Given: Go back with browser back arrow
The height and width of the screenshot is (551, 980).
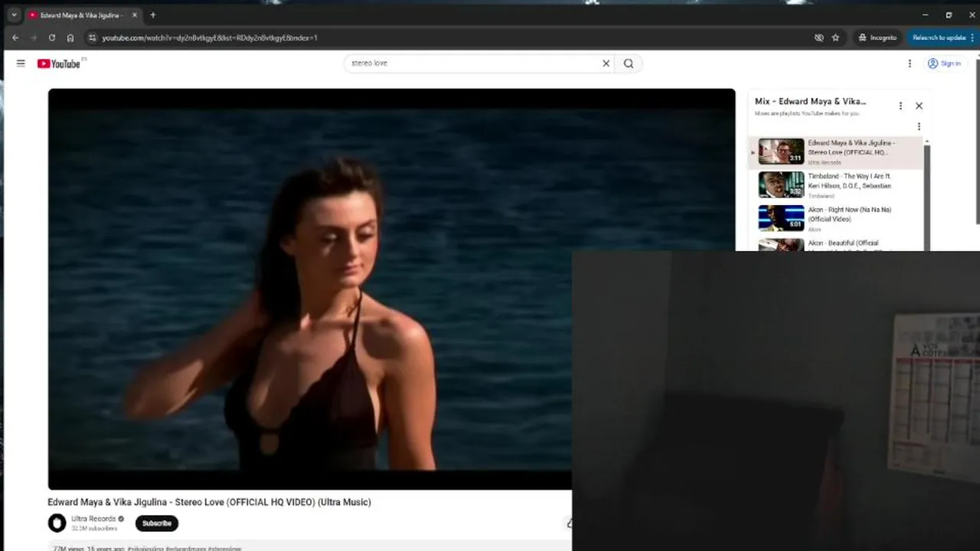Looking at the screenshot, I should (15, 37).
